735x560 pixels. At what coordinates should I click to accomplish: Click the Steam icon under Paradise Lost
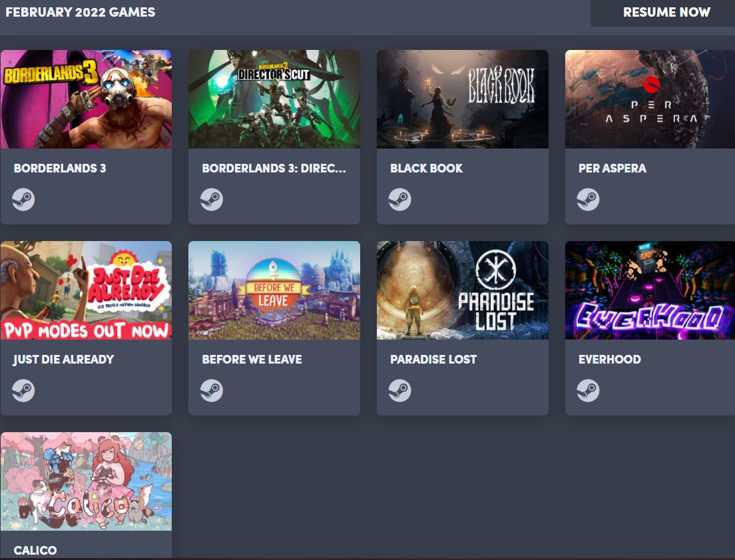400,391
